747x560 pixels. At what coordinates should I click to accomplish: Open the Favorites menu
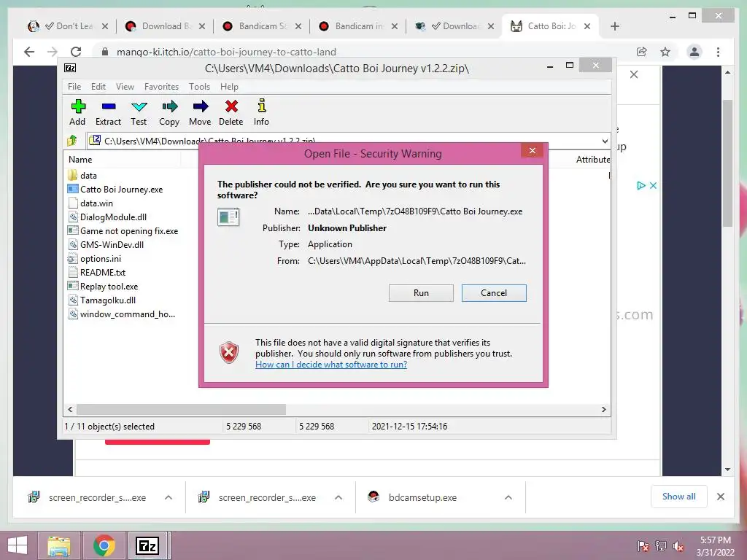click(161, 87)
